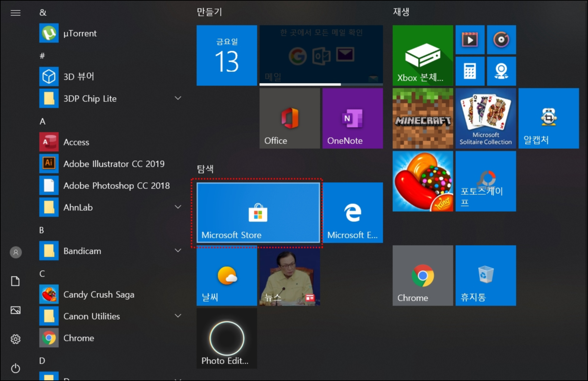Open the Photo Editor tile
Viewport: 588px width, 381px height.
point(227,338)
